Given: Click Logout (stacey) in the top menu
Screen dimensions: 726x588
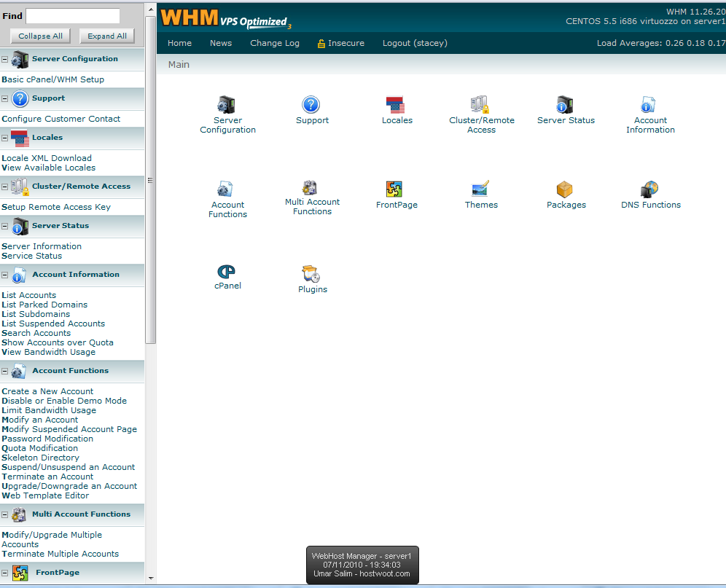Looking at the screenshot, I should tap(415, 43).
